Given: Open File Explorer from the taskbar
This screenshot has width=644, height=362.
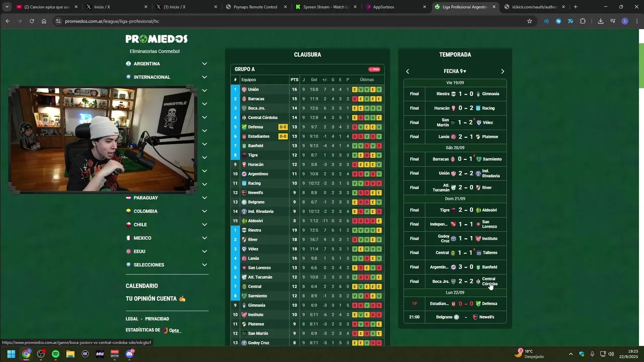Looking at the screenshot, I should click(70, 354).
